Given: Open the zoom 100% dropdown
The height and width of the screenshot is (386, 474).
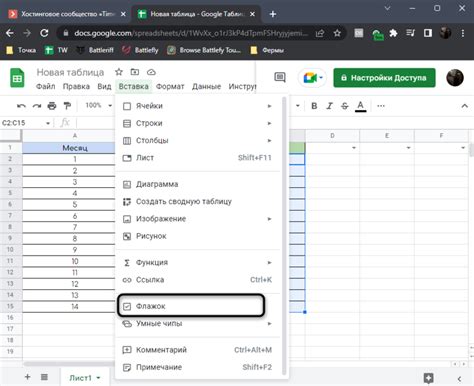Looking at the screenshot, I should [x=98, y=106].
